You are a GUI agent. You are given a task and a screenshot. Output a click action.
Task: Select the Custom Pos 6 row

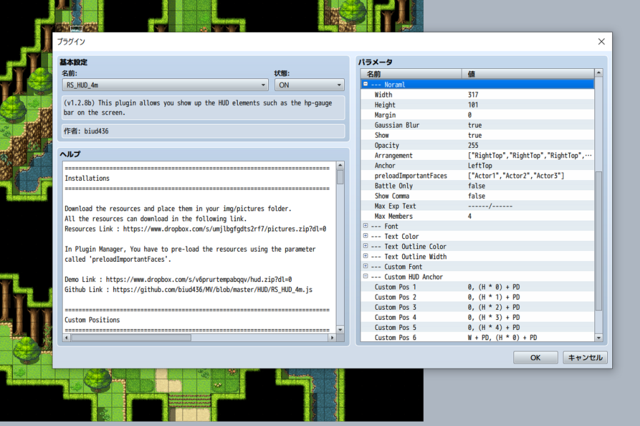coord(477,337)
